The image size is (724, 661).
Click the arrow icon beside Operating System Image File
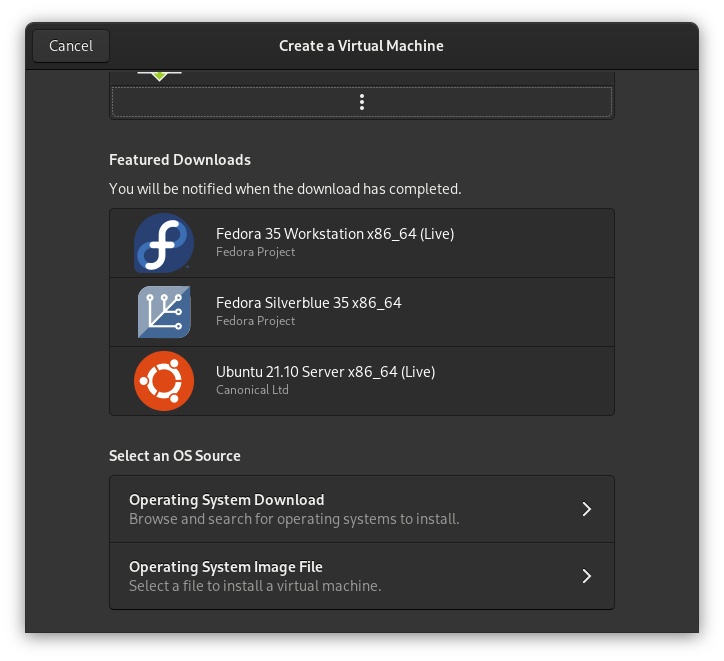(586, 576)
